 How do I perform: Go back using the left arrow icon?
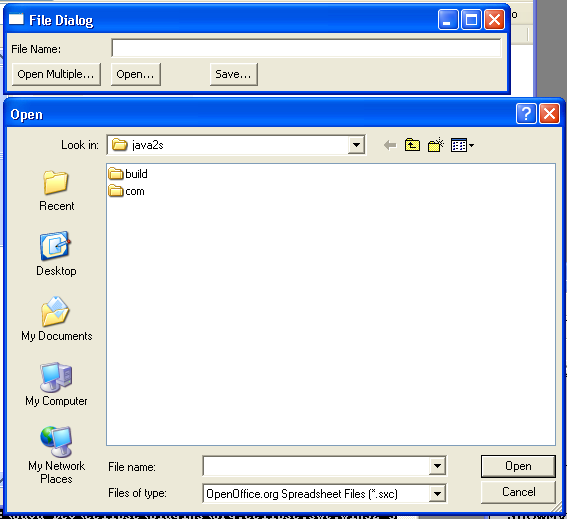coord(390,145)
